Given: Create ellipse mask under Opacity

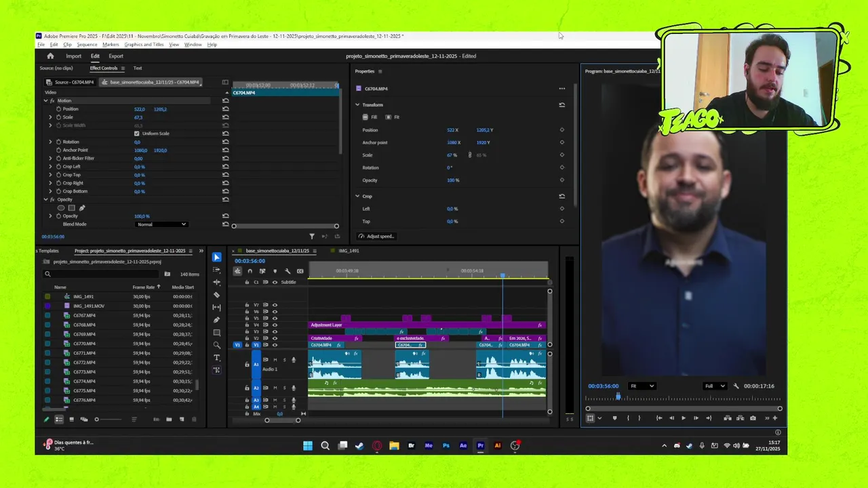Looking at the screenshot, I should click(x=61, y=208).
